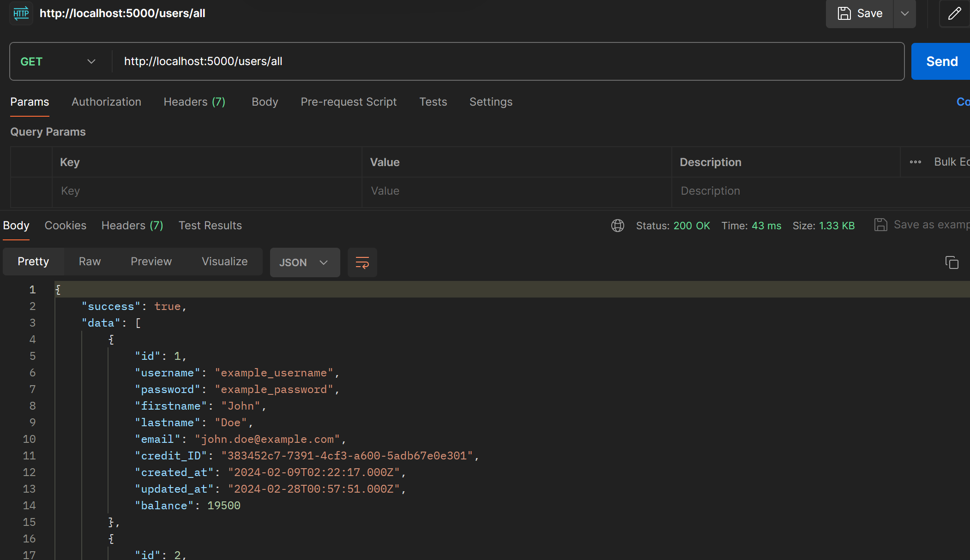Select the Raw response view tab

[x=90, y=261]
